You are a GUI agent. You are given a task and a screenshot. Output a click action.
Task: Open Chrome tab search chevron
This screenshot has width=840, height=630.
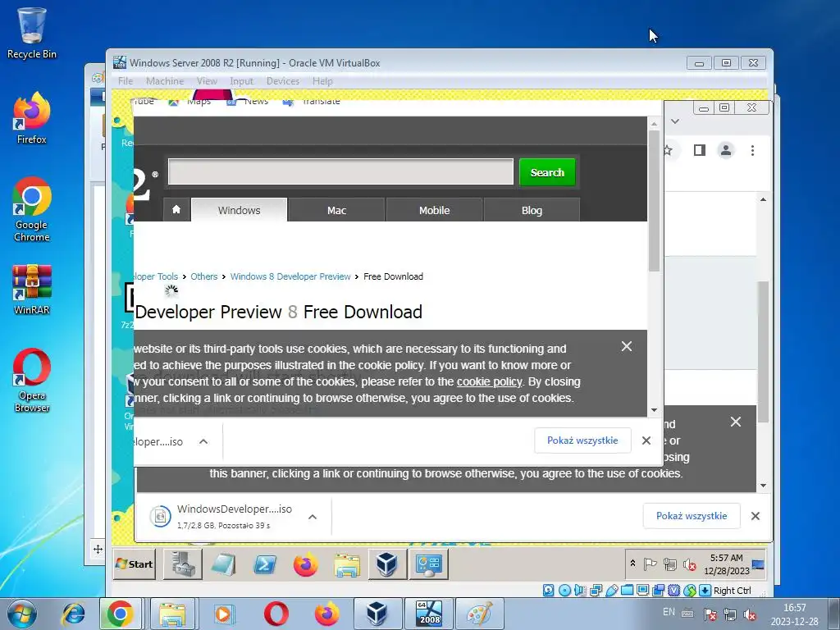[x=675, y=121]
